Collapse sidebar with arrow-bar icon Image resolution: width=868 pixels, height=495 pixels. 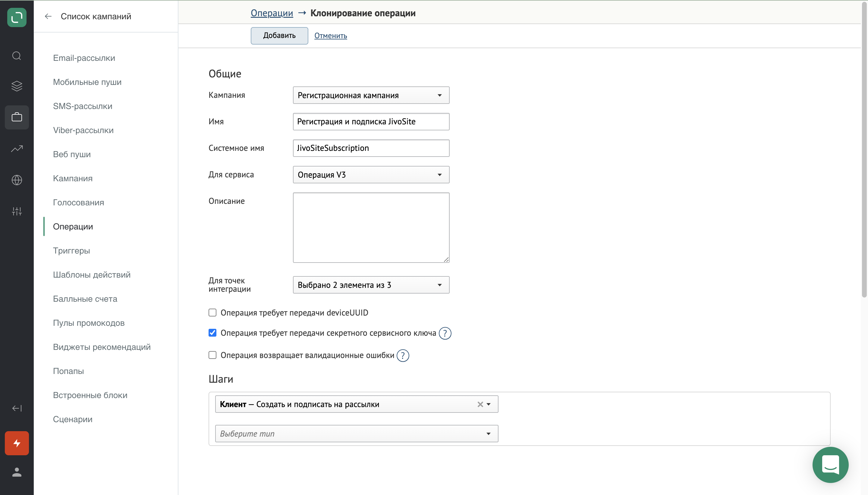(x=17, y=408)
